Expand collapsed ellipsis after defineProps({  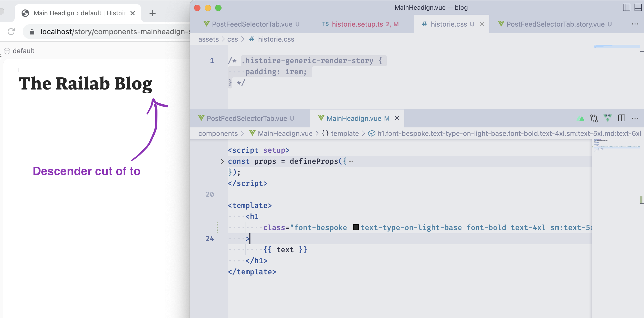pyautogui.click(x=351, y=161)
